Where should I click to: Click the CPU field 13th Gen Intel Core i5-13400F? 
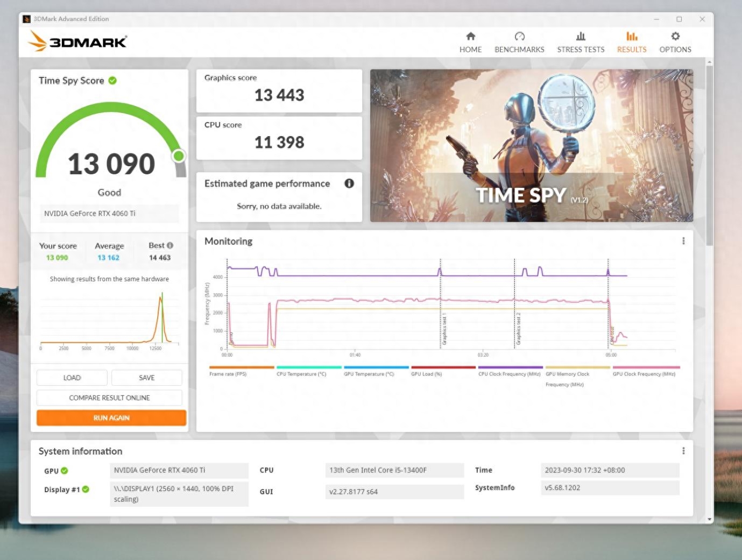click(x=394, y=470)
